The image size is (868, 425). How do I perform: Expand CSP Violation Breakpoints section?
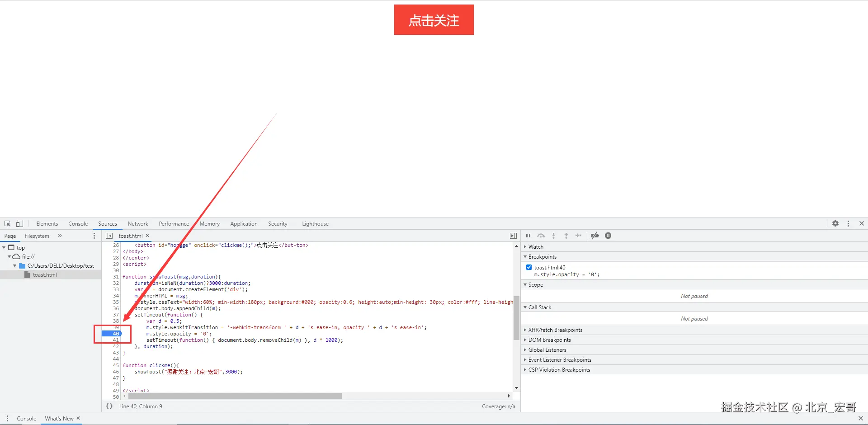[x=525, y=370]
